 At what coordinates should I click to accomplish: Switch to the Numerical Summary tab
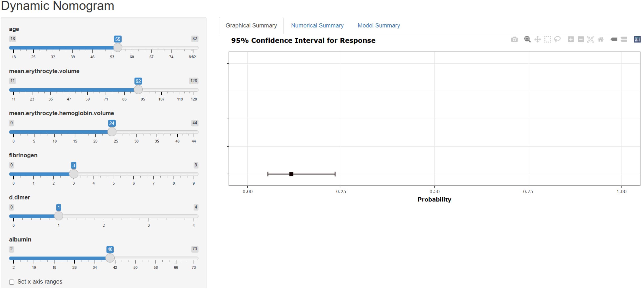tap(317, 25)
